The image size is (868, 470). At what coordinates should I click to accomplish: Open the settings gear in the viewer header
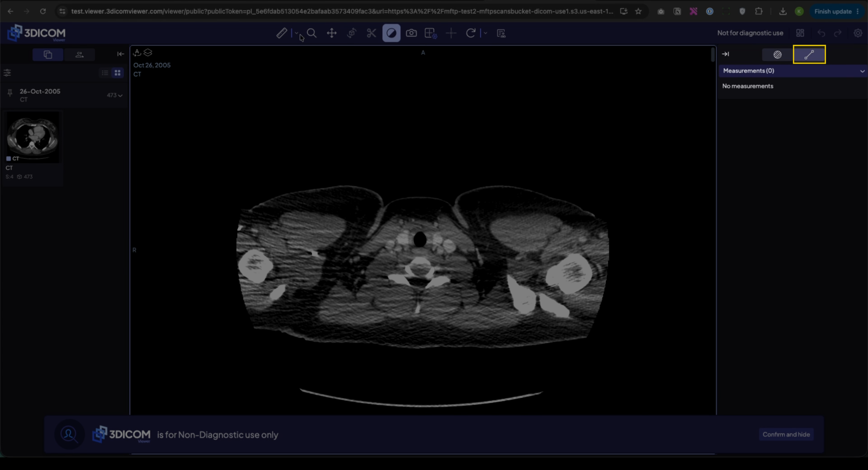[858, 33]
